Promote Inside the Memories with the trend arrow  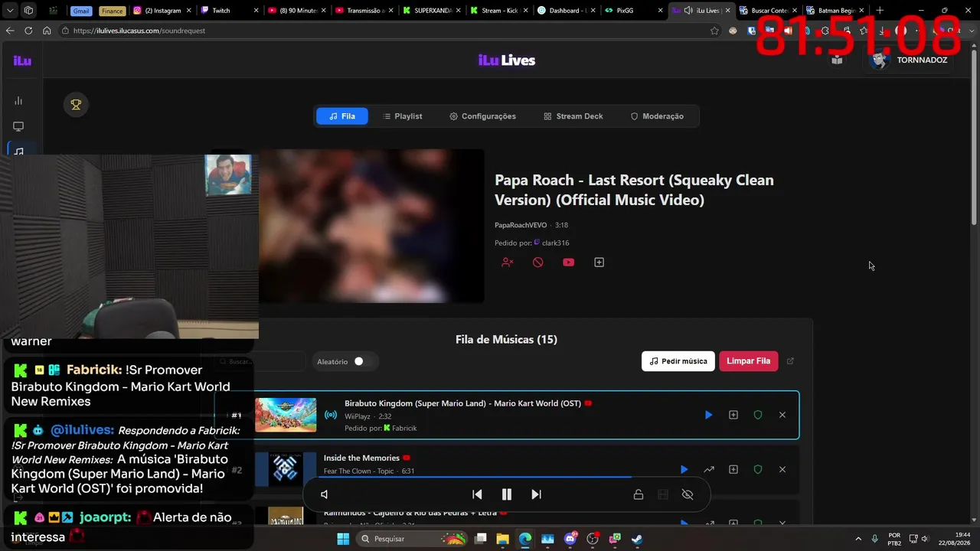709,469
